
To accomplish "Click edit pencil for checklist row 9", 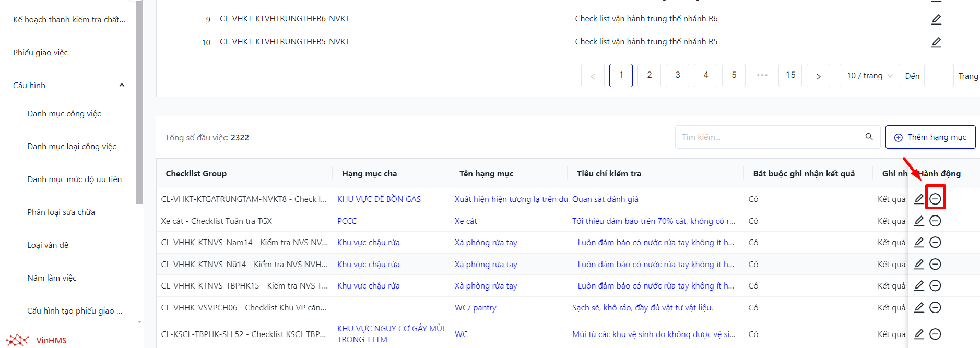I will [x=936, y=19].
